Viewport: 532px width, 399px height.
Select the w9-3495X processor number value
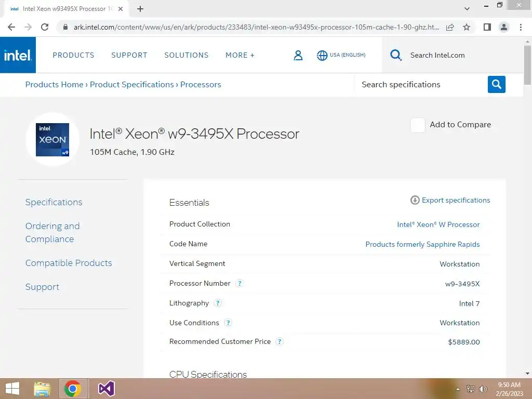click(462, 284)
